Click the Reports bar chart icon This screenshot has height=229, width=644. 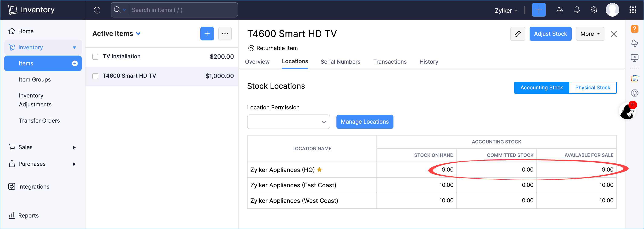[12, 215]
